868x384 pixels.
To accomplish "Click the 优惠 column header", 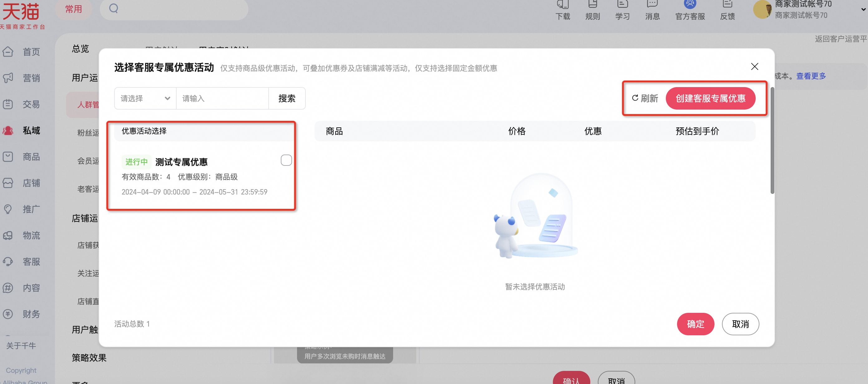I will pyautogui.click(x=593, y=131).
